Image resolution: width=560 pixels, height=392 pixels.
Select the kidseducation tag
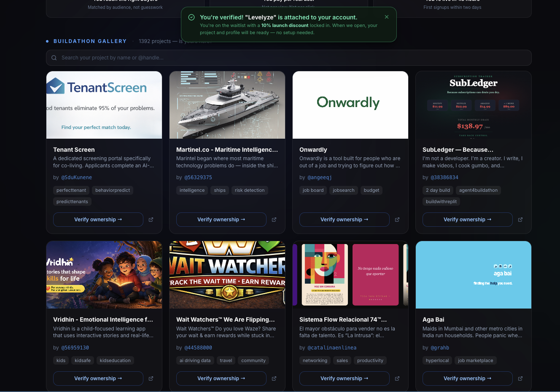pos(115,360)
